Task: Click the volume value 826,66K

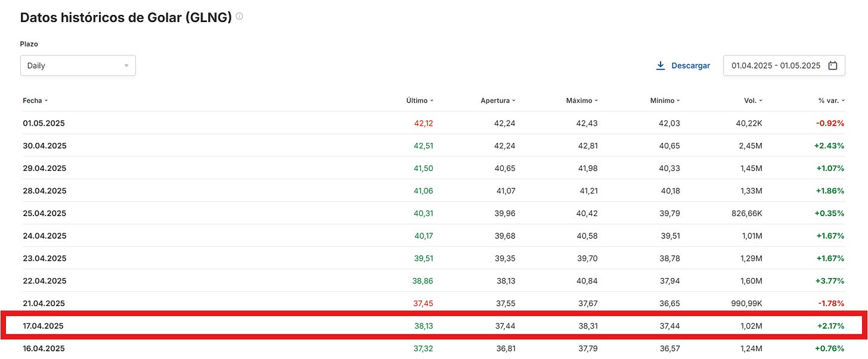Action: point(747,213)
